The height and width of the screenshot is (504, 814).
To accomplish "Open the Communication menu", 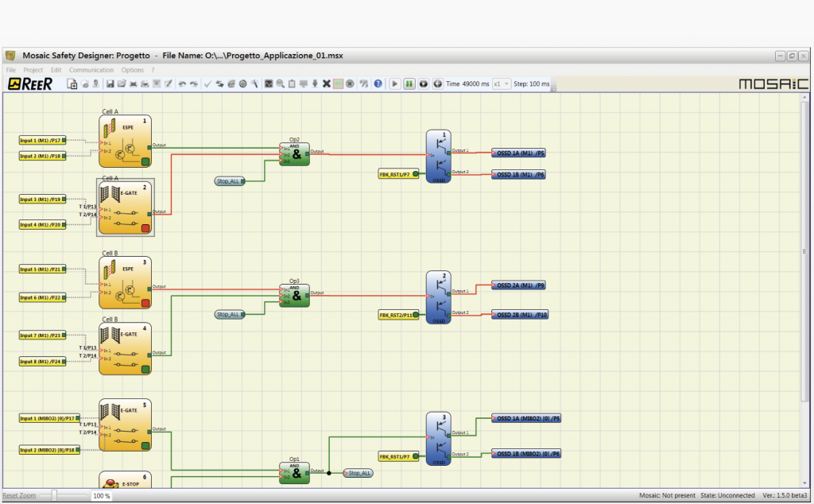I will pyautogui.click(x=91, y=70).
